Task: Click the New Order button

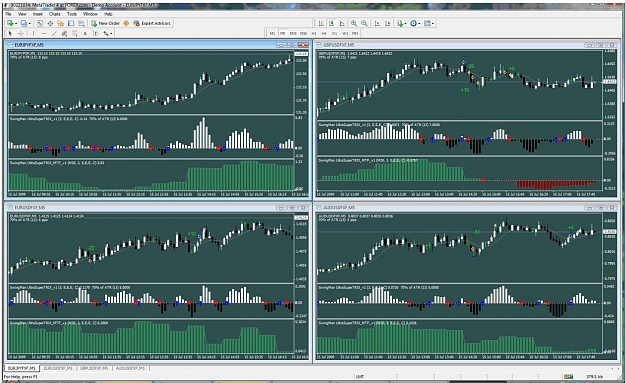Action: click(x=105, y=24)
